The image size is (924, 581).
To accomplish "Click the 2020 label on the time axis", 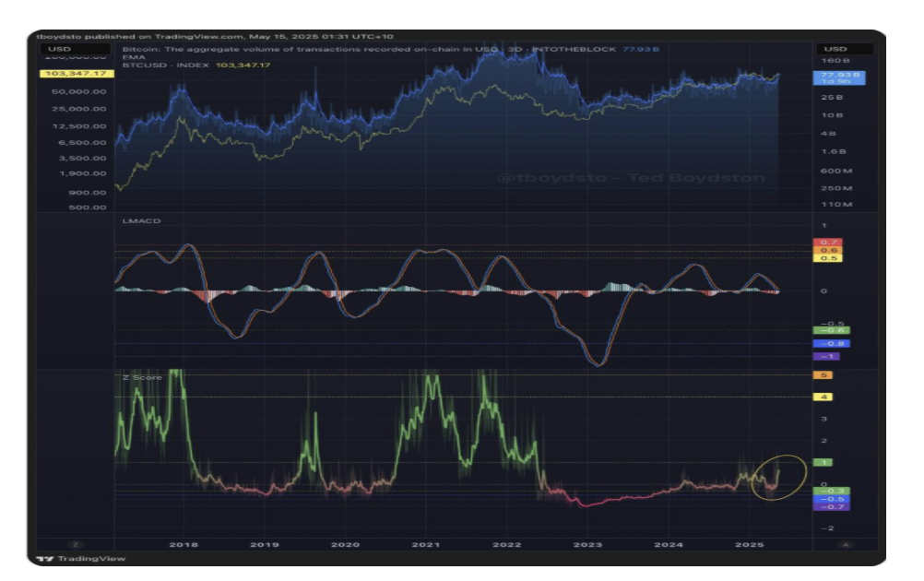I will (x=345, y=544).
